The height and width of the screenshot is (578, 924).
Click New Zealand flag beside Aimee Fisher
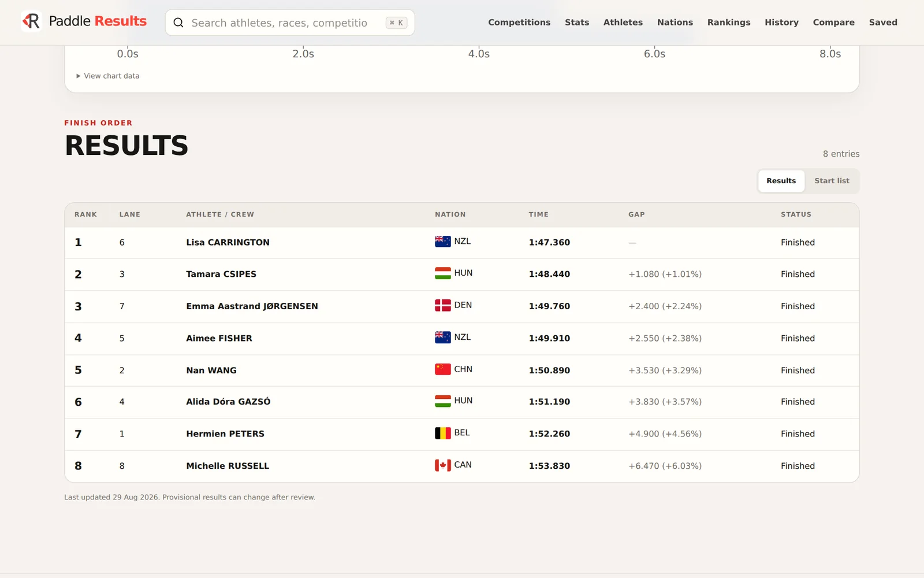click(443, 337)
